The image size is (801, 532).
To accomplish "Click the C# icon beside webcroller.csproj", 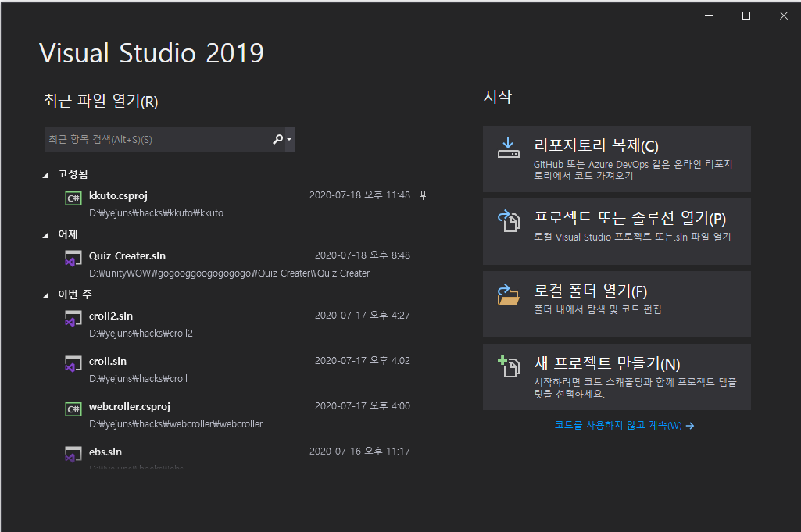I will pyautogui.click(x=73, y=409).
